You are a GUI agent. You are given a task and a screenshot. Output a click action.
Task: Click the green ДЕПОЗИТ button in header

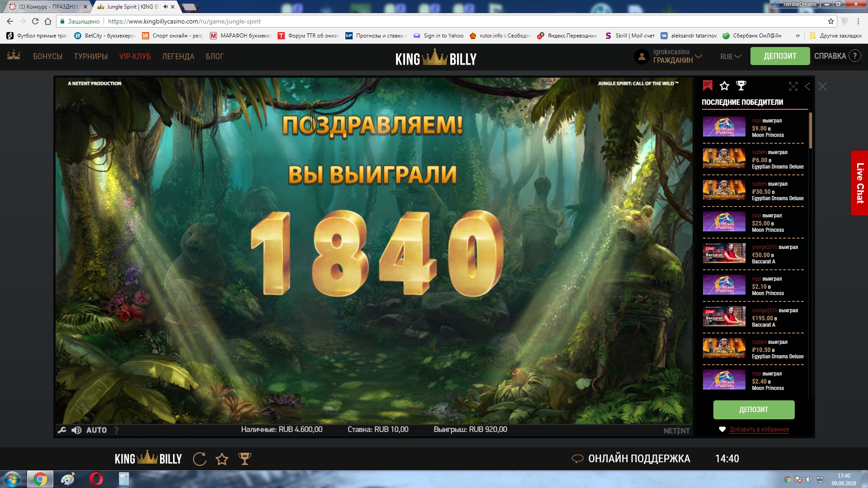pos(780,56)
